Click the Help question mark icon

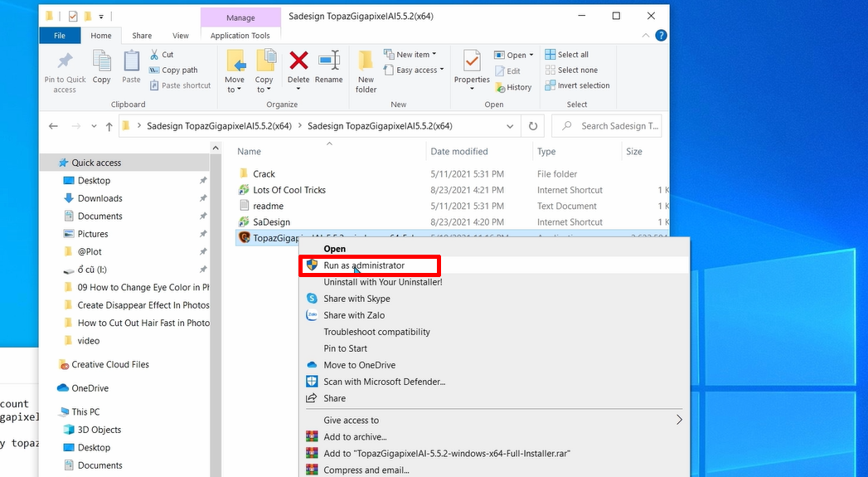point(661,36)
